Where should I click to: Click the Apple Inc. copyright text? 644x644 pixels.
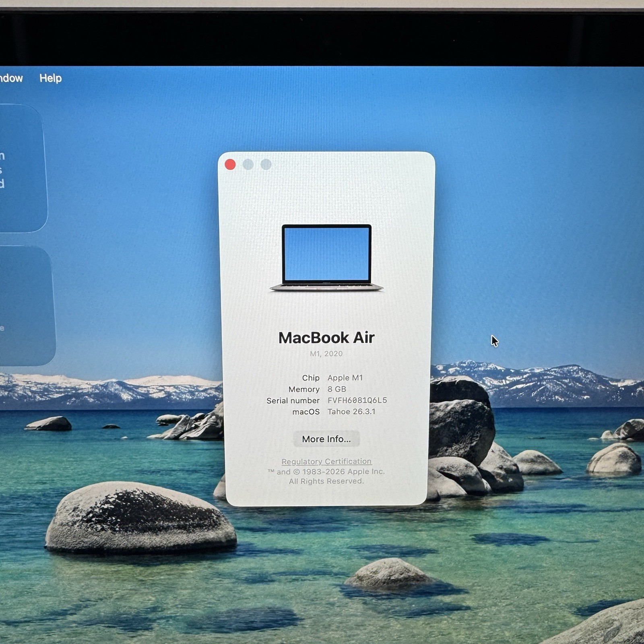pos(326,472)
